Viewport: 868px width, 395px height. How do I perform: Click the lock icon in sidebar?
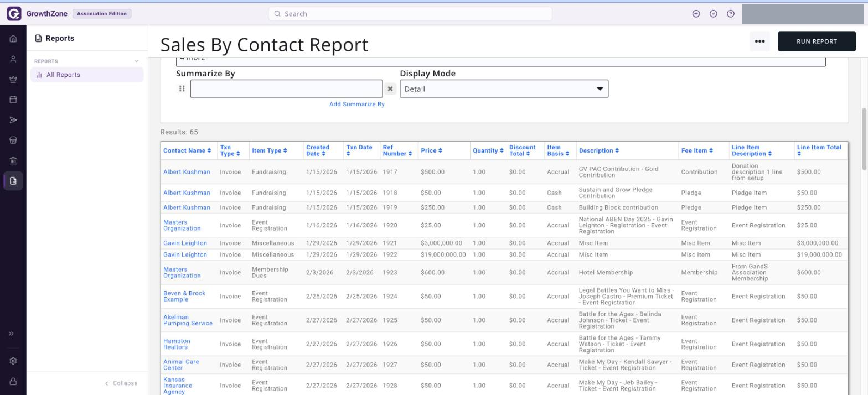pyautogui.click(x=13, y=382)
